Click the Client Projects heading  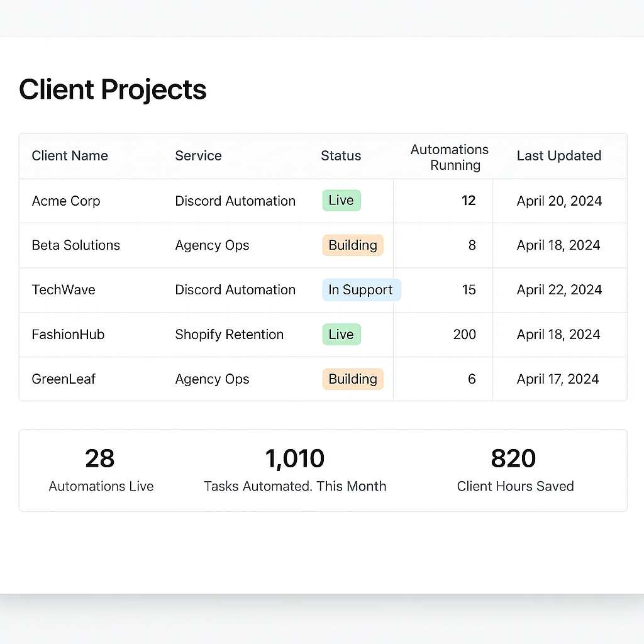(113, 90)
